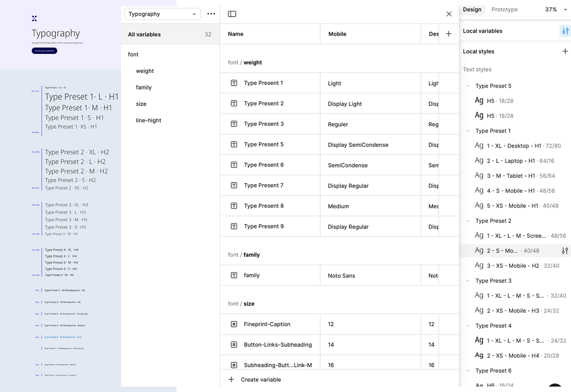Viewport: 571px width, 392px height.
Task: Select line-hight group in sidebar
Action: pyautogui.click(x=148, y=121)
